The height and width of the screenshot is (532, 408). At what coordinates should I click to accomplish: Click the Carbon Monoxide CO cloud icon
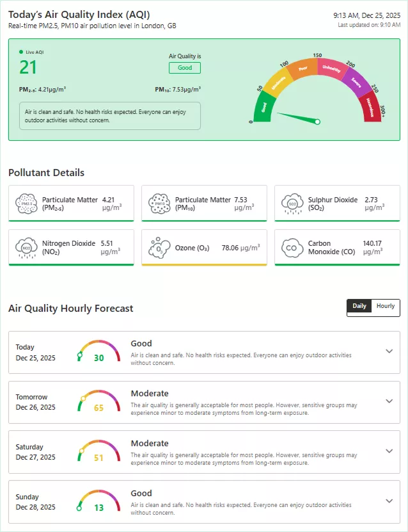tap(292, 247)
